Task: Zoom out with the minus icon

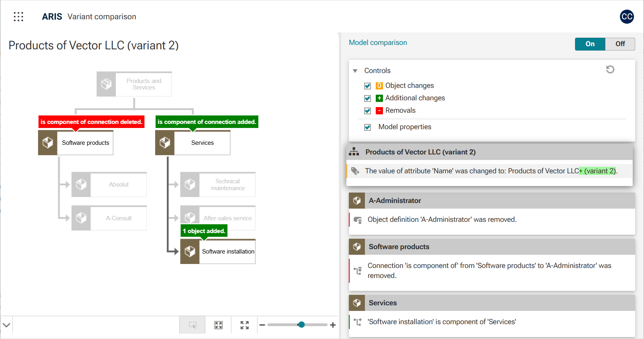Action: [262, 325]
